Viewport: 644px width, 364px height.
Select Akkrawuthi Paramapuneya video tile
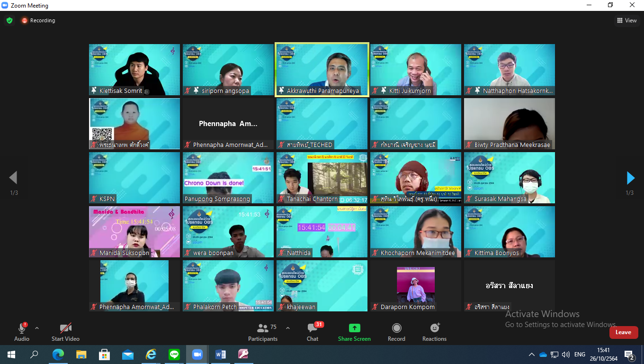click(322, 70)
